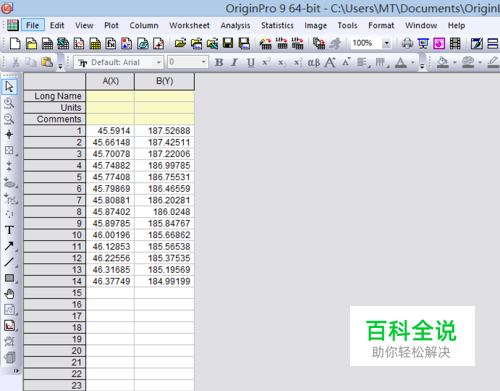Select column A(X) header

(110, 81)
